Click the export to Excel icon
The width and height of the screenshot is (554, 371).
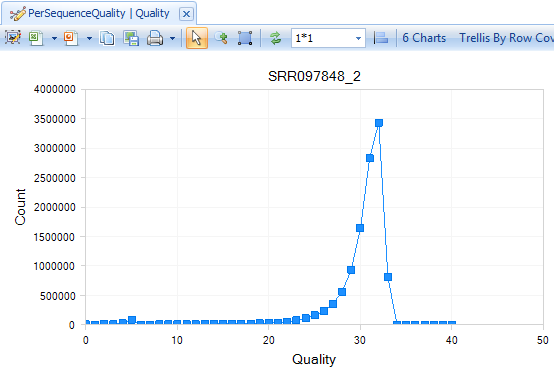click(36, 38)
